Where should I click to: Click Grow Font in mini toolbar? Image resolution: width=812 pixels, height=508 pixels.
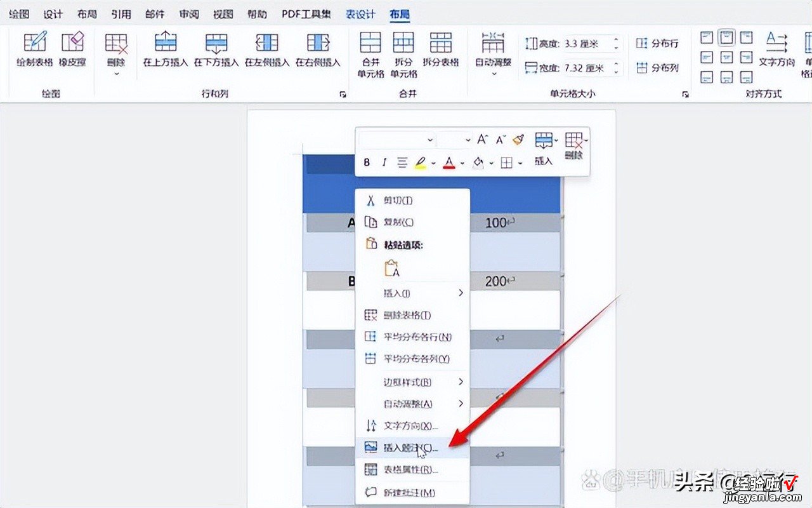[x=482, y=140]
